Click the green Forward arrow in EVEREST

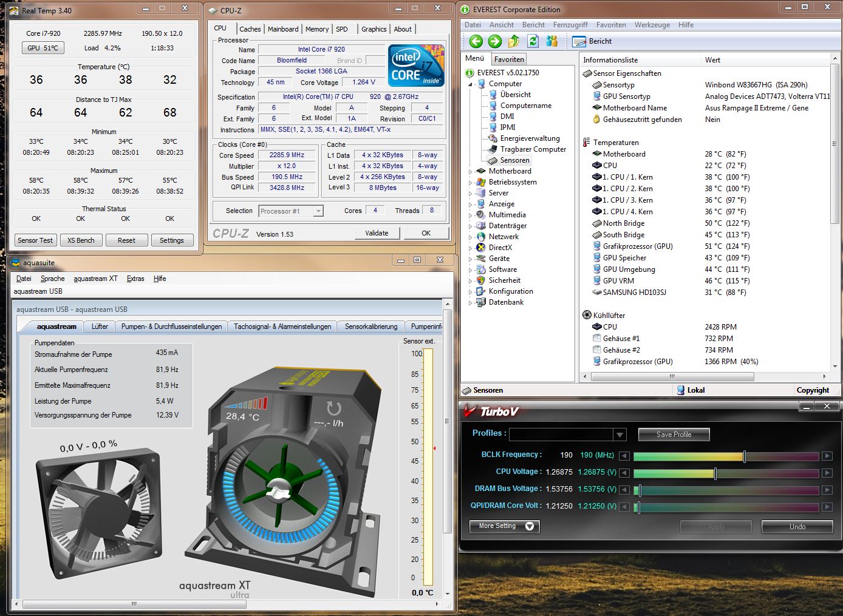[x=495, y=41]
